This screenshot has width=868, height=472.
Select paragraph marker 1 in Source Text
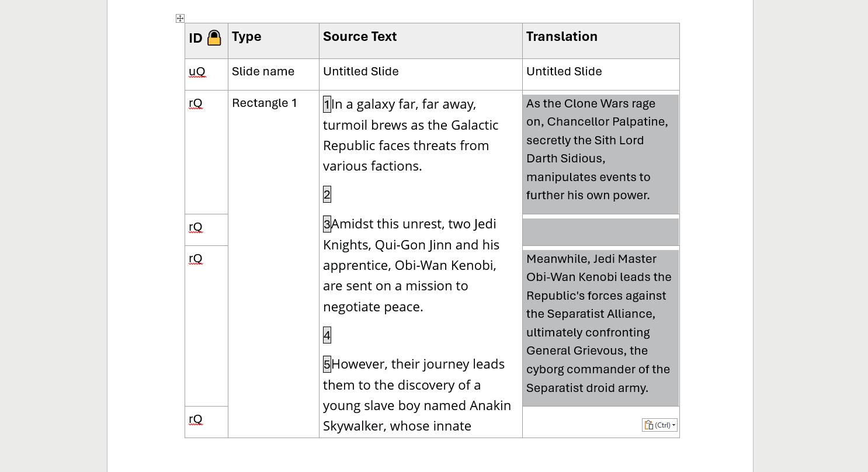(327, 105)
